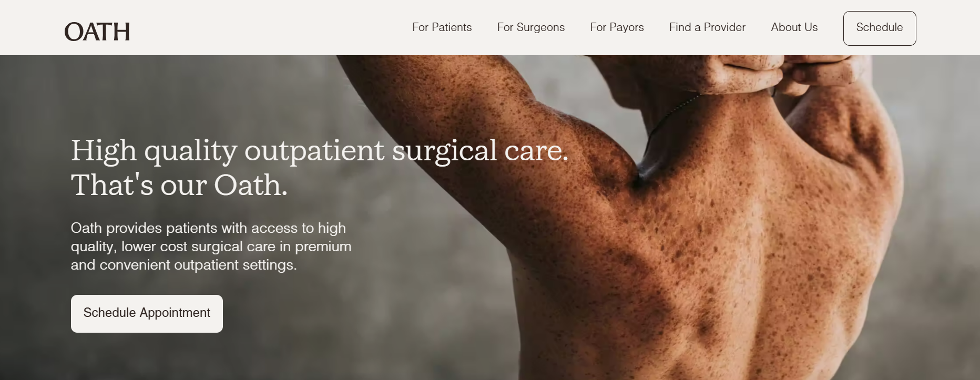Open the For Patients menu item
Viewport: 980px width, 380px height.
pos(442,27)
